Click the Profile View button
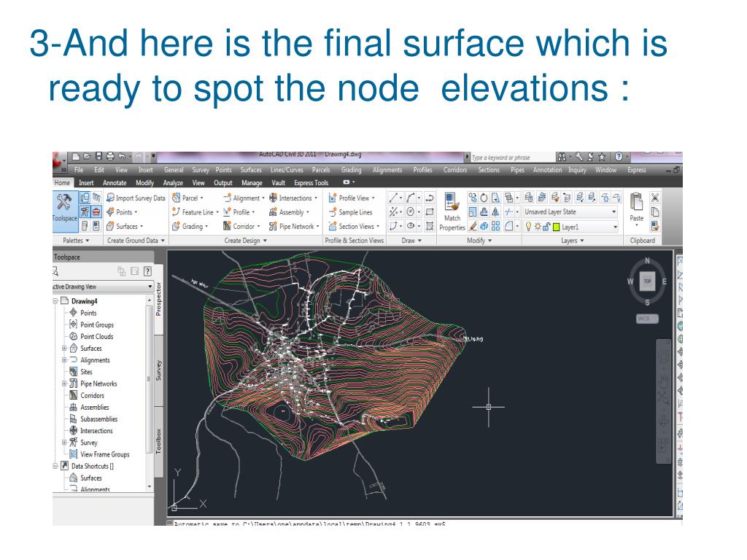The image size is (747, 560). [351, 198]
